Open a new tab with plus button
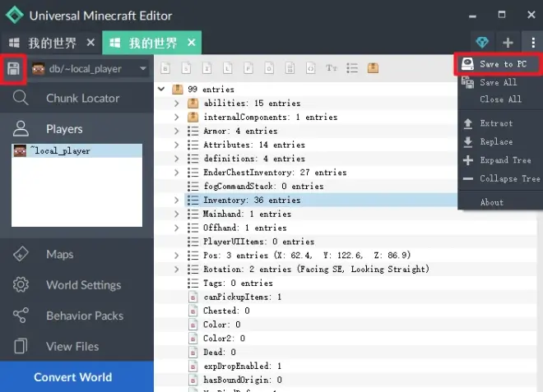The height and width of the screenshot is (392, 543). click(508, 43)
